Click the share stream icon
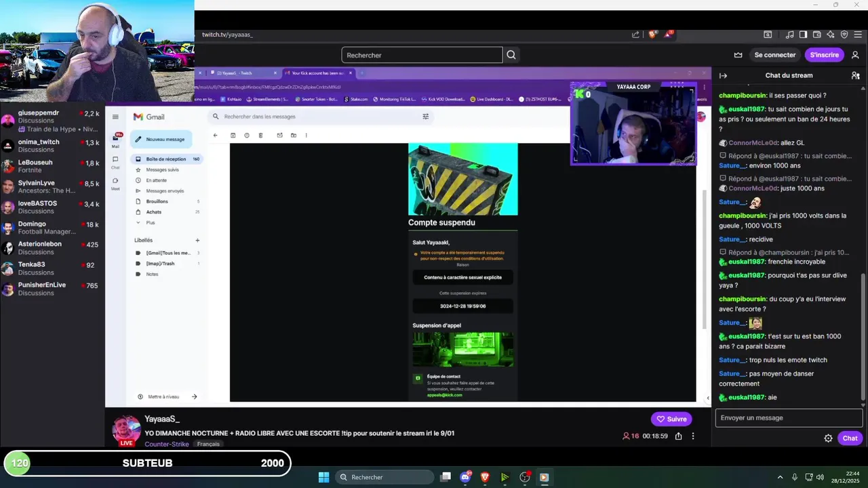Image resolution: width=868 pixels, height=488 pixels. (x=678, y=436)
